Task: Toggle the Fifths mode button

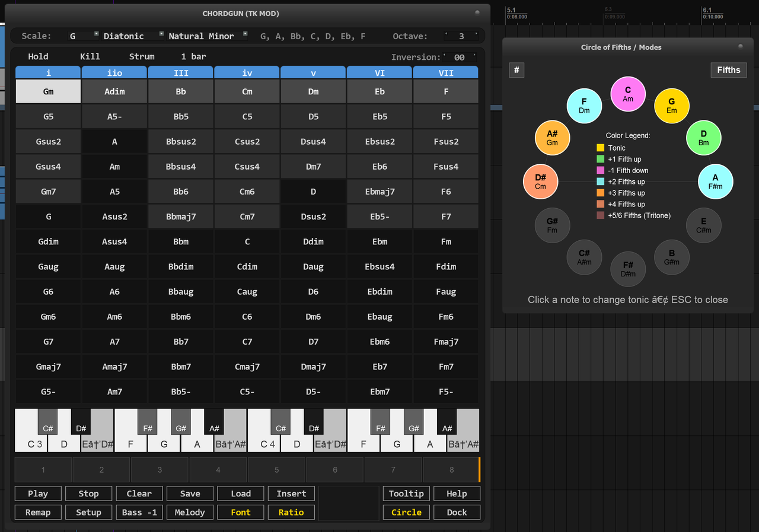Action: 729,70
